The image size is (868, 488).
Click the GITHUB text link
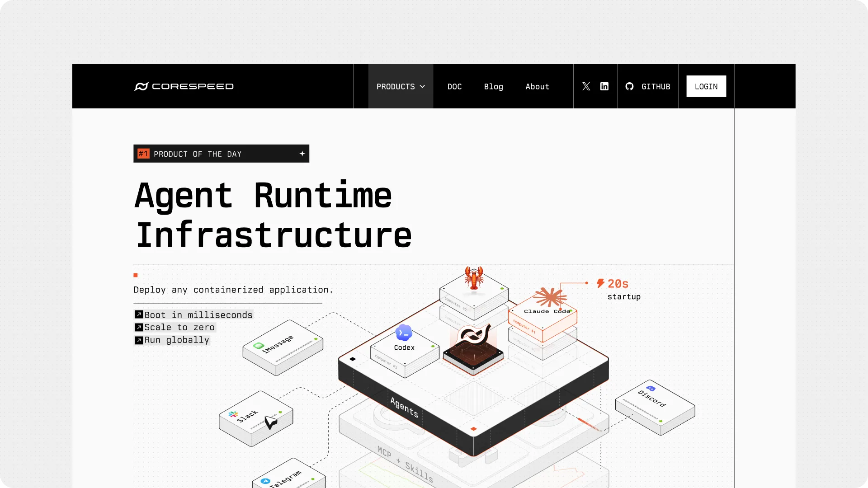[x=656, y=86]
